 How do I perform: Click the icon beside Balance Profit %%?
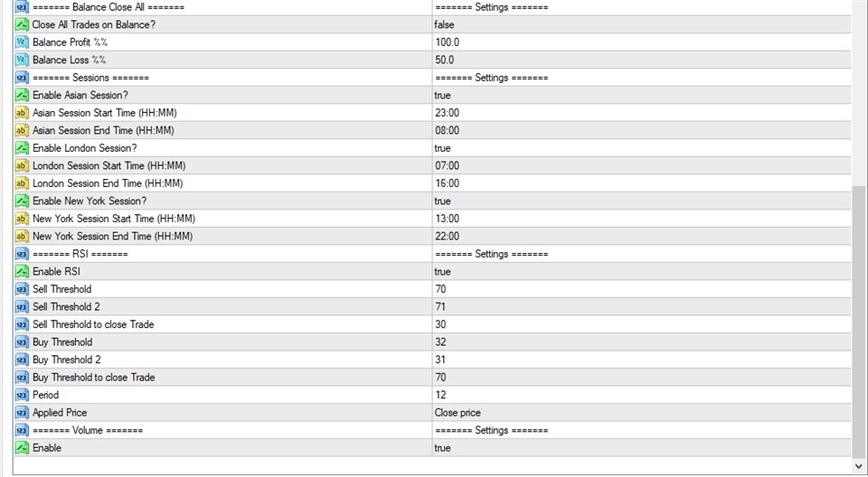pyautogui.click(x=22, y=42)
